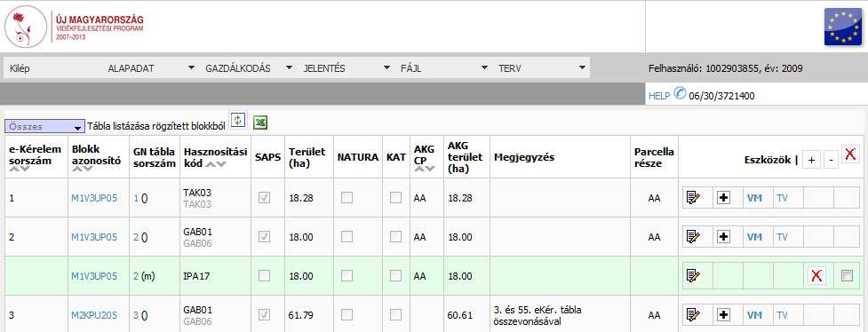Click Kilép to log out

click(20, 68)
